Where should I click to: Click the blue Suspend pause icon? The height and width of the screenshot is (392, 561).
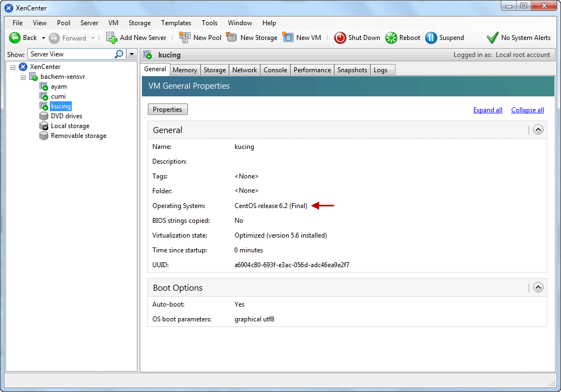pyautogui.click(x=431, y=38)
